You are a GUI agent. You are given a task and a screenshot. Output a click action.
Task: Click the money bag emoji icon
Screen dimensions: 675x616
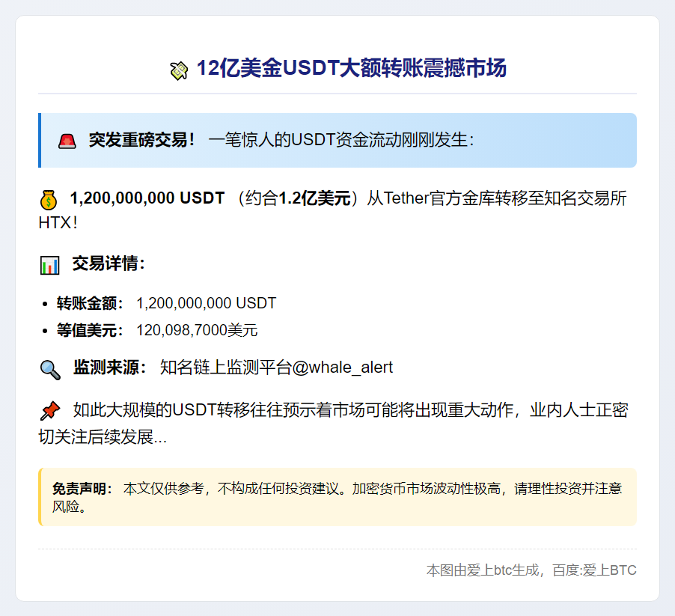49,200
